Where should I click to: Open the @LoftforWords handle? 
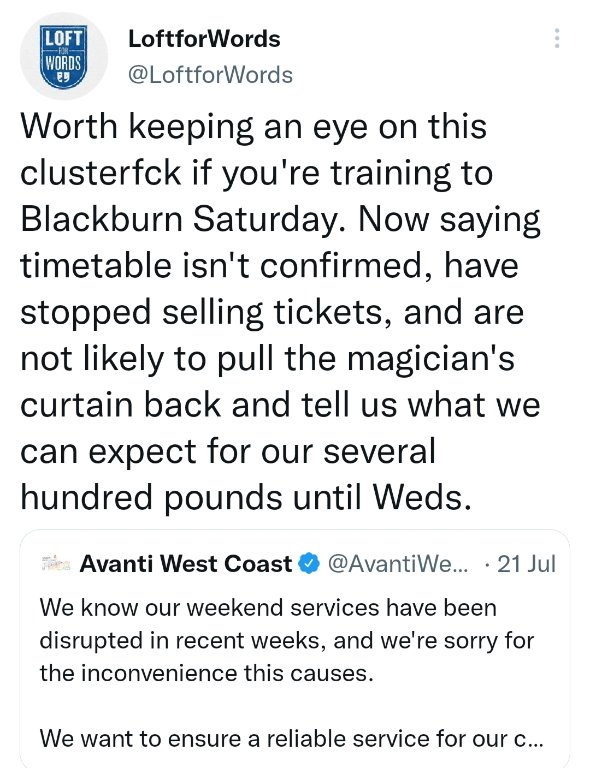click(211, 75)
